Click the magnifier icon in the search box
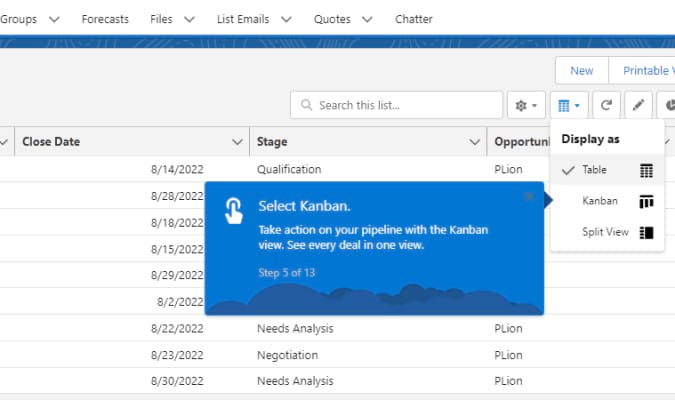The height and width of the screenshot is (400, 675). (x=306, y=105)
